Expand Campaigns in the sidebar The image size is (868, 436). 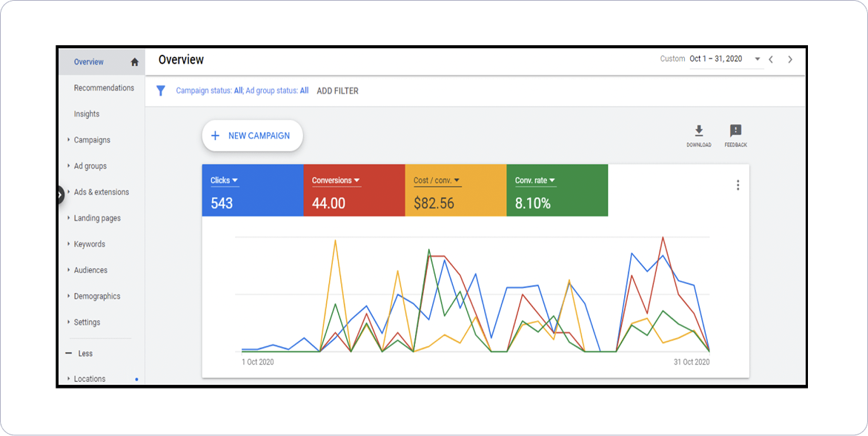[x=92, y=140]
